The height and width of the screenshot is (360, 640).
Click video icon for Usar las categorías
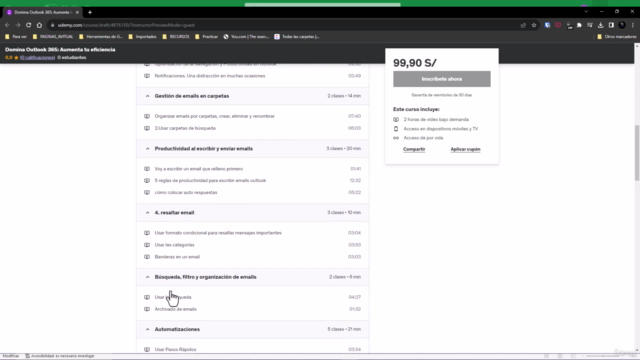click(147, 245)
